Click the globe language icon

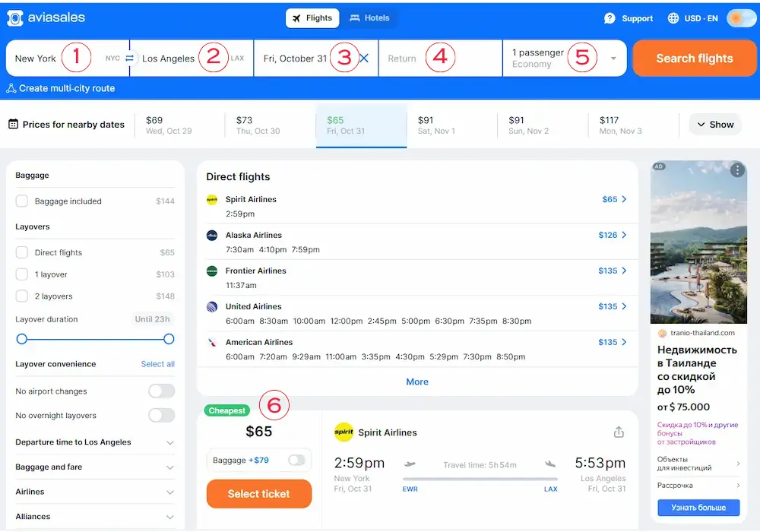673,18
